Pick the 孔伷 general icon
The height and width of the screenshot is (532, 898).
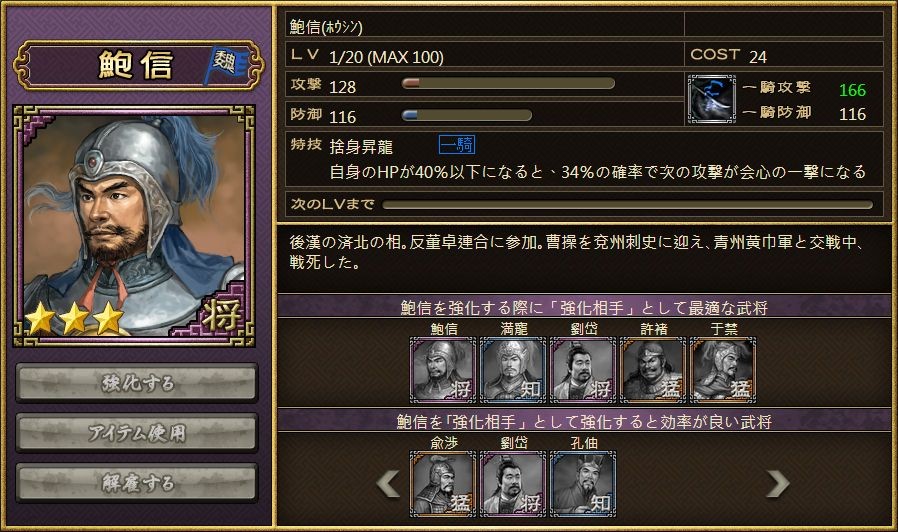[x=583, y=484]
